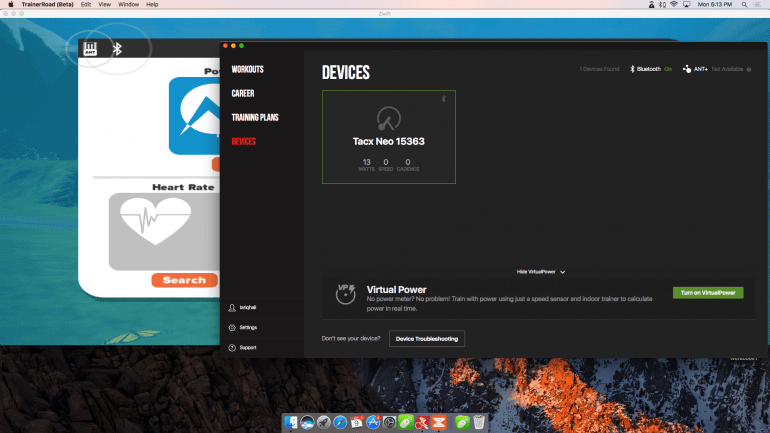Open Support in the sidebar
This screenshot has height=433, width=770.
248,348
